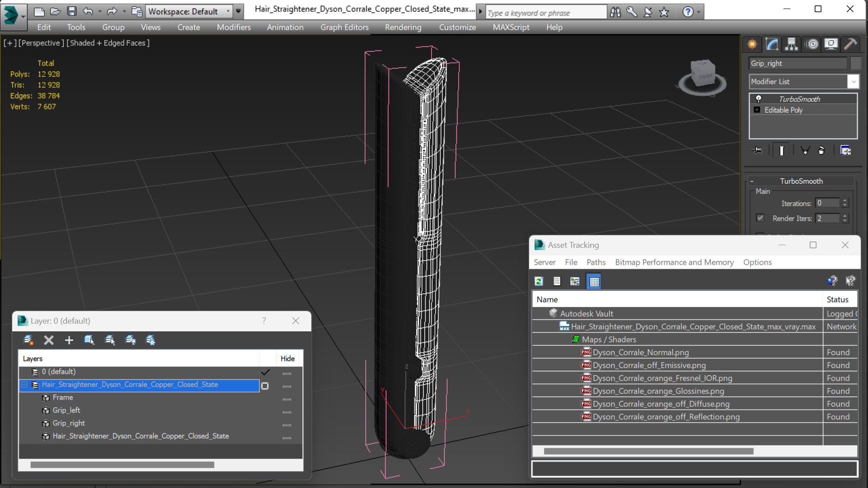Open the Workspace: Default dropdown
Image resolution: width=868 pixels, height=488 pixels.
tap(190, 11)
